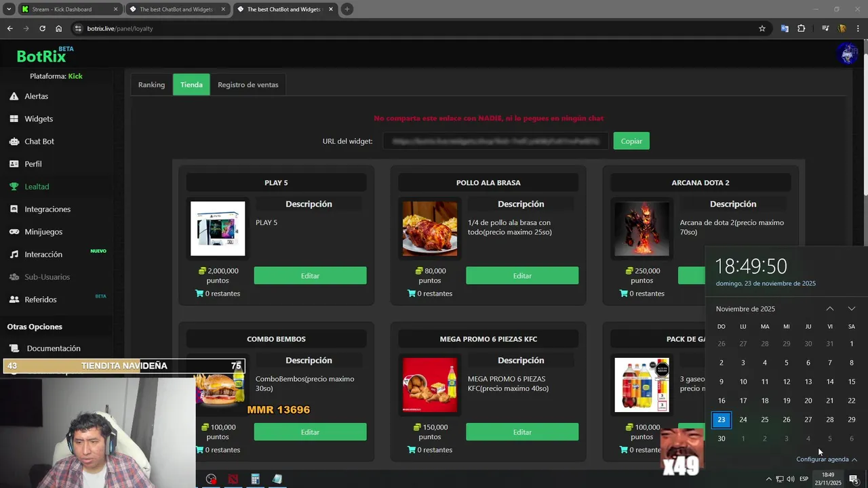Click the Arcana Dota 2 image
Image resolution: width=868 pixels, height=488 pixels.
pos(642,228)
